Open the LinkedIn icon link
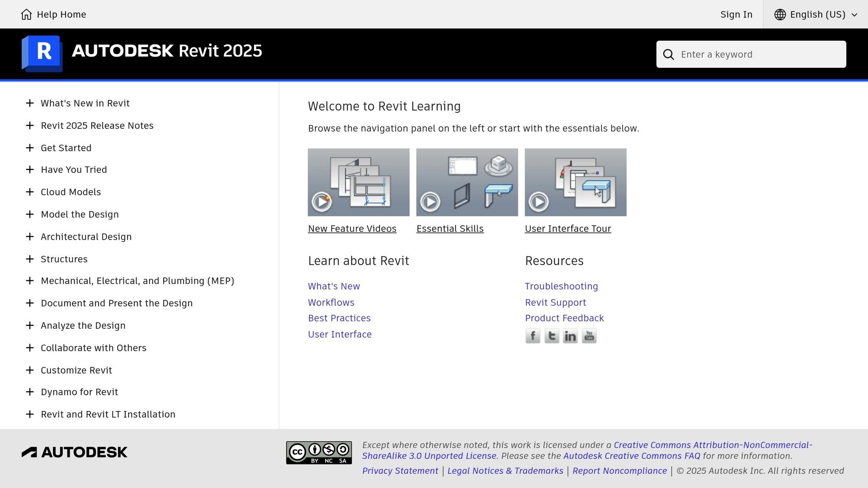The image size is (868, 488). 570,336
